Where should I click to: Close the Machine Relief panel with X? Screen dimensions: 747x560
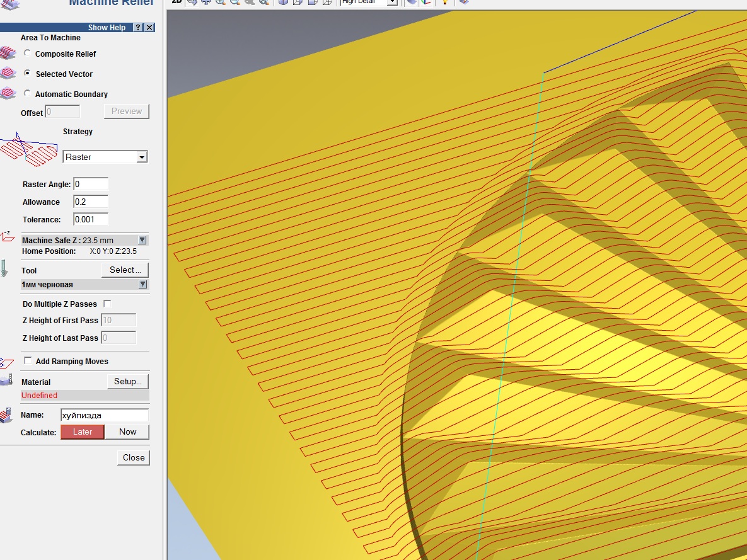click(x=149, y=27)
